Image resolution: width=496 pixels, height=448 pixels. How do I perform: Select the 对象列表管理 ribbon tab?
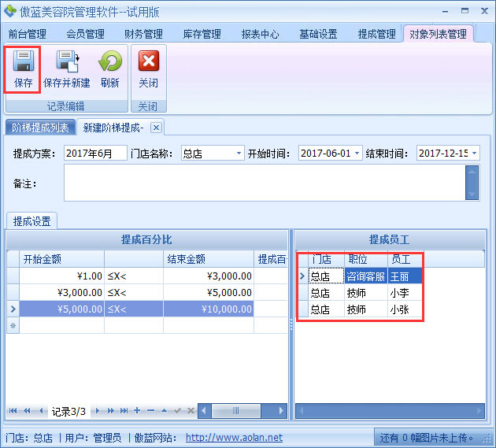[x=438, y=34]
